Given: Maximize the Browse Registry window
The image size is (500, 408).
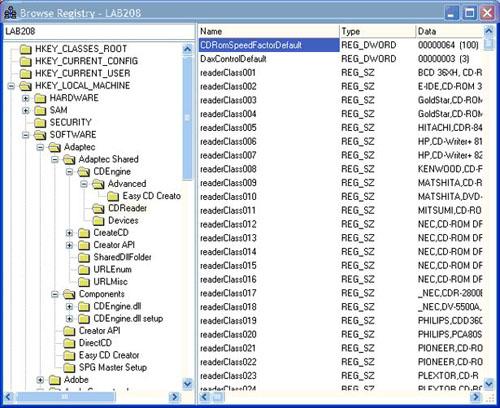Looking at the screenshot, I should [x=469, y=13].
